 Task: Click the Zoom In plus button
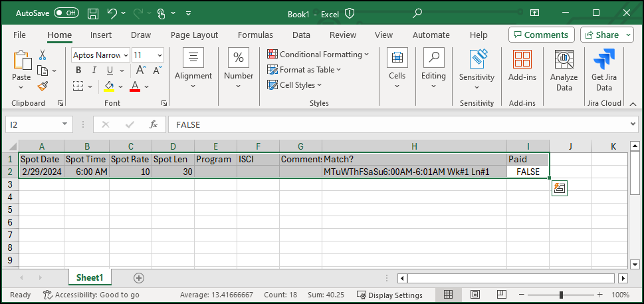pos(599,295)
